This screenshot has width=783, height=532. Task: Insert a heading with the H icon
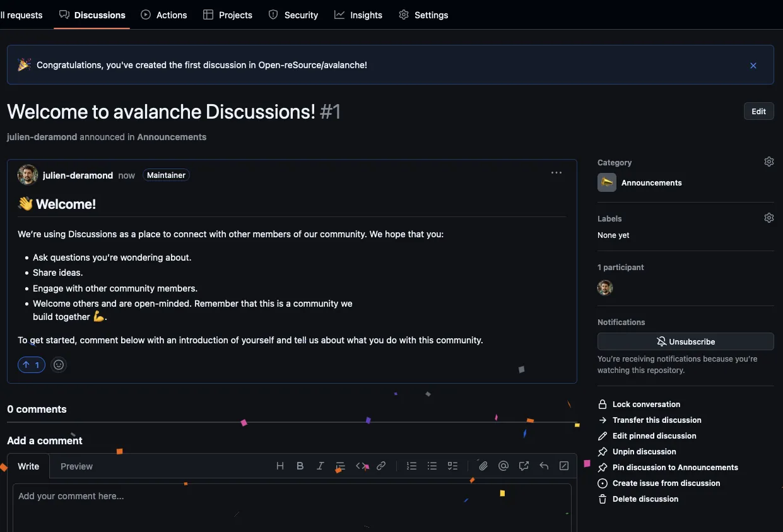[x=280, y=466]
